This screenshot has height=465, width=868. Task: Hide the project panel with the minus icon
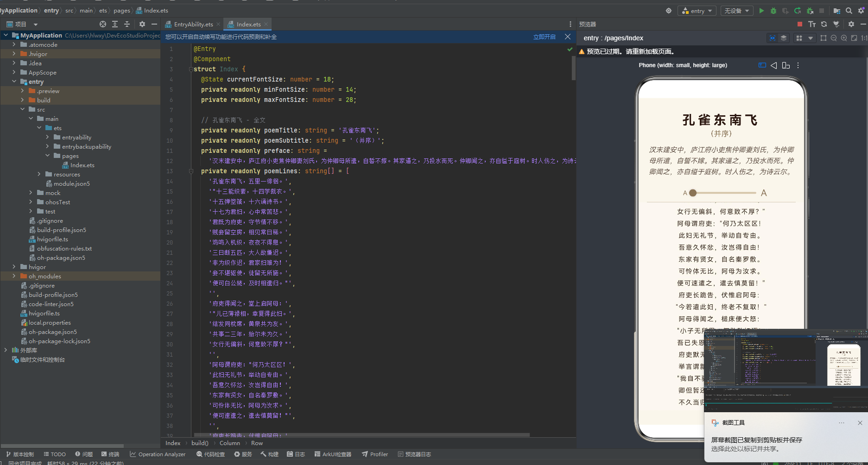154,24
